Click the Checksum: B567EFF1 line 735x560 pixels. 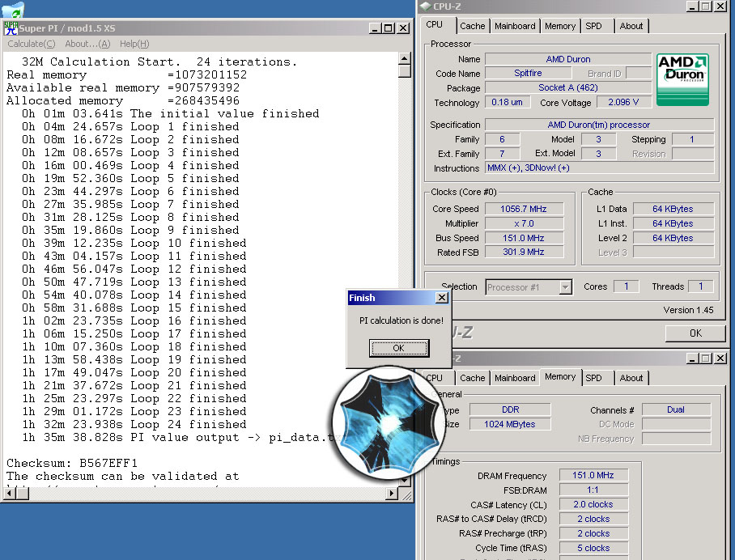(72, 464)
